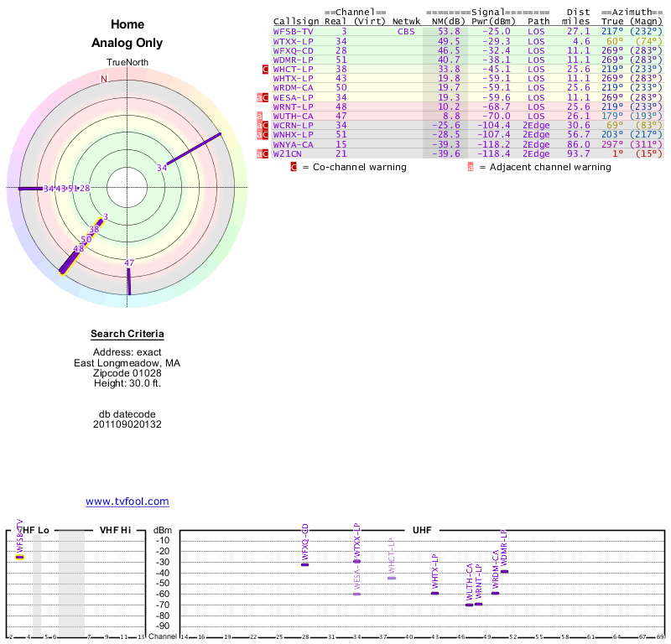671x644 pixels.
Task: Click the 93.7 miles distance value
Action: (x=579, y=153)
